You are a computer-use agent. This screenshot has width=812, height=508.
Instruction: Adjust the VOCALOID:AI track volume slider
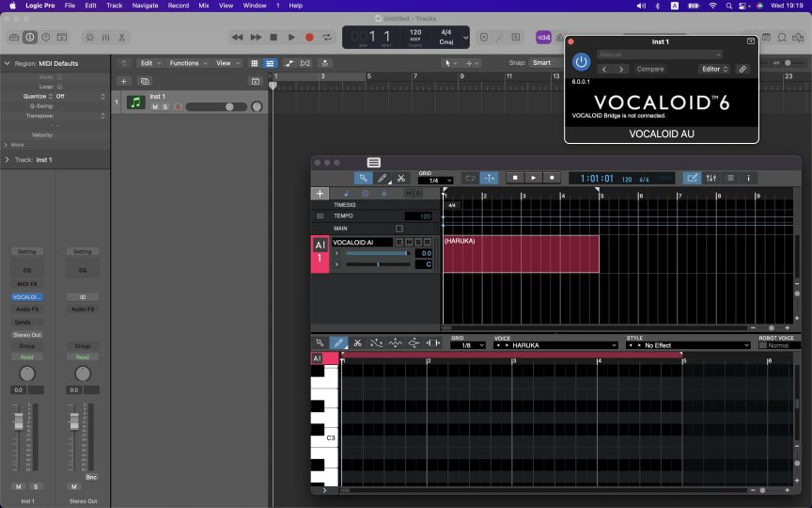(x=378, y=253)
